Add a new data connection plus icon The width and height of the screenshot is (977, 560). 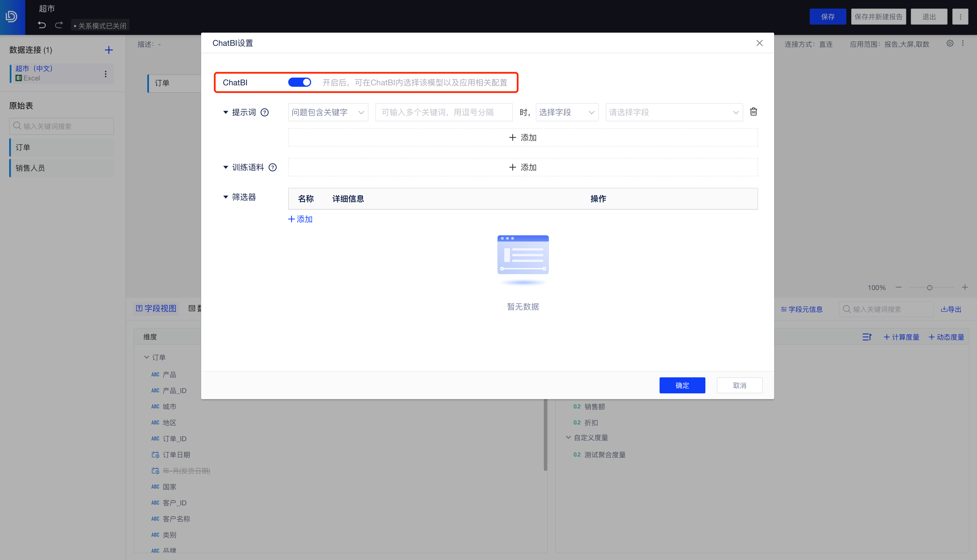point(109,50)
